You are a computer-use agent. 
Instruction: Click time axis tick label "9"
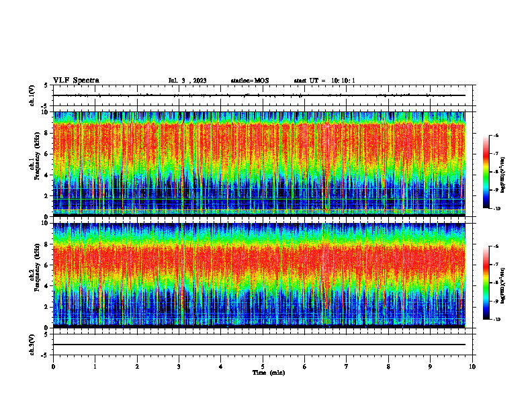(x=430, y=367)
